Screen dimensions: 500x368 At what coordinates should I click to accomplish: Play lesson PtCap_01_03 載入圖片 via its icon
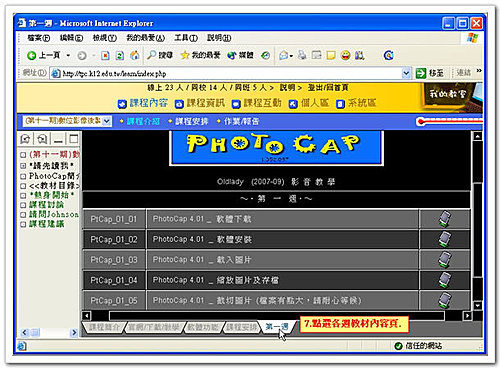[x=445, y=260]
